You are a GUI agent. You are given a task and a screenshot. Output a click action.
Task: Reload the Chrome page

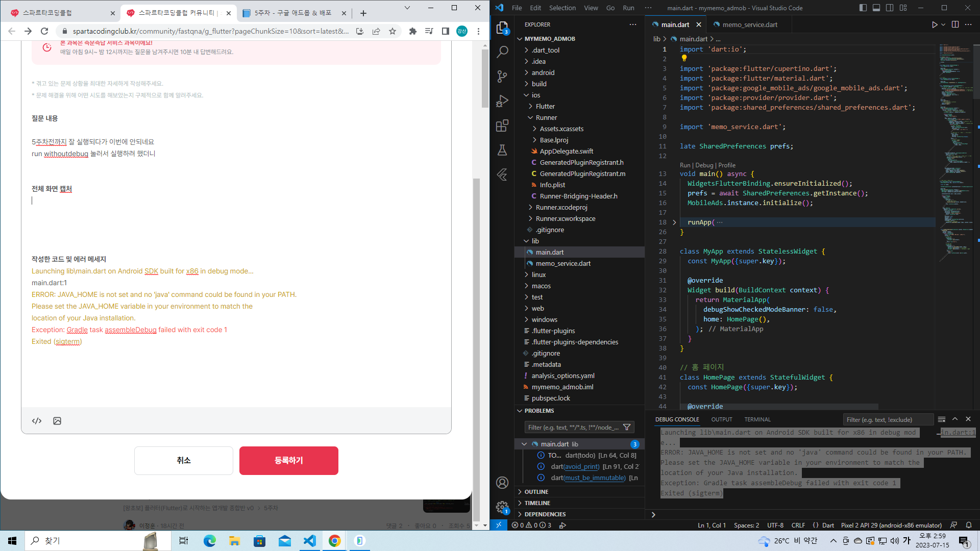coord(44,31)
